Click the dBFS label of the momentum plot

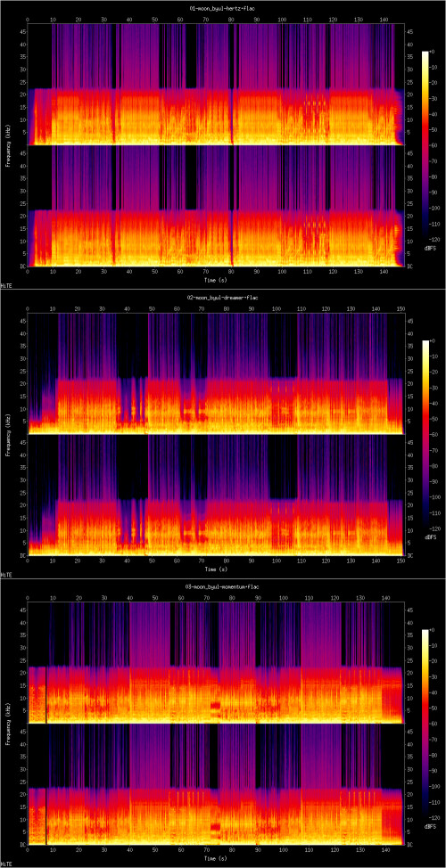[x=430, y=826]
